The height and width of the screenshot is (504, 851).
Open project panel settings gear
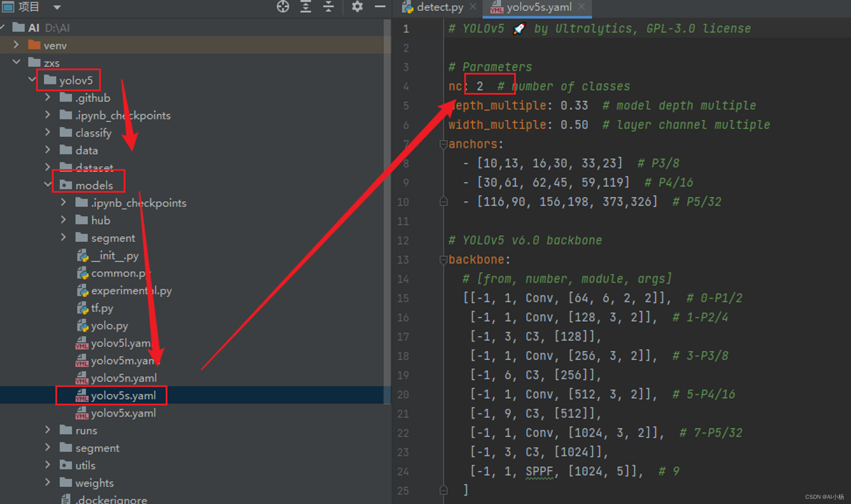pyautogui.click(x=357, y=7)
